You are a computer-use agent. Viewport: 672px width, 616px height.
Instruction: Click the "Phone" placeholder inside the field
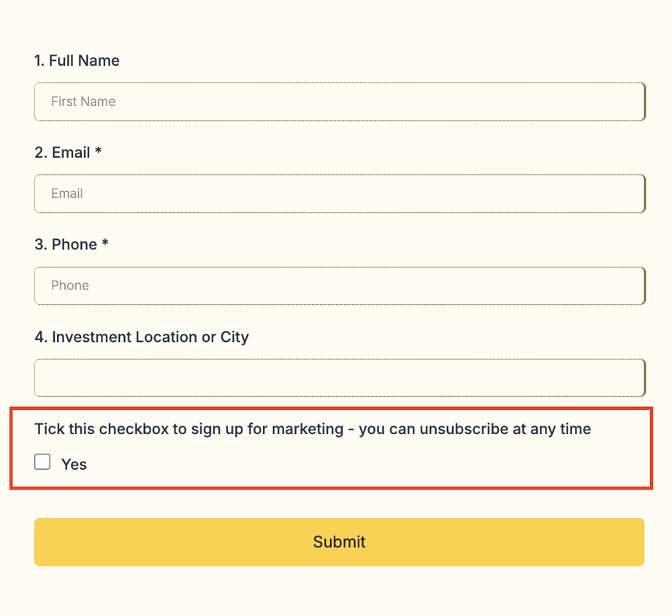70,286
